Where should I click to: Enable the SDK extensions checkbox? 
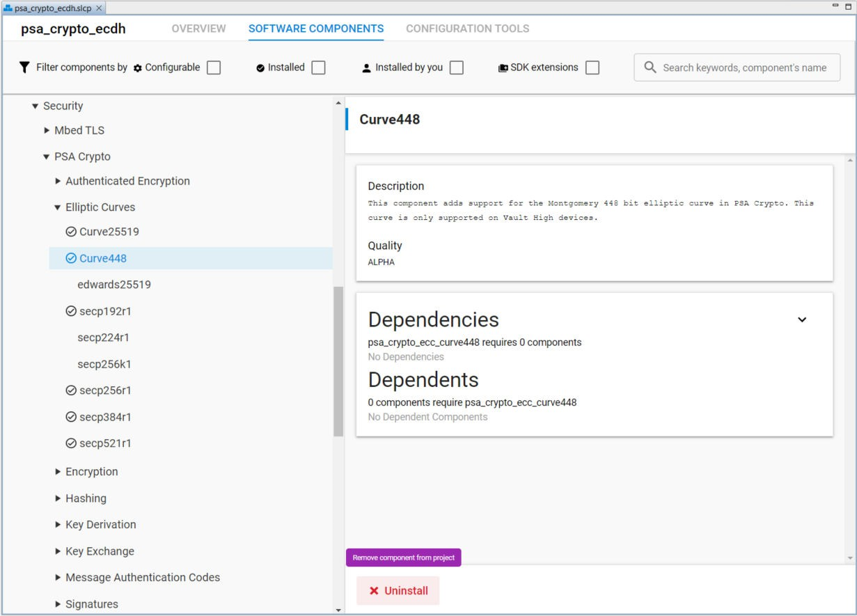(x=592, y=67)
